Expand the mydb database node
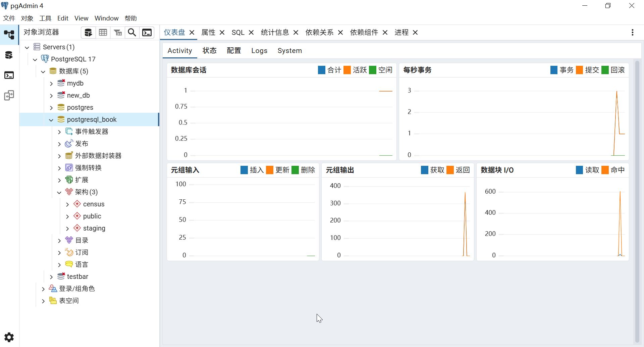The width and height of the screenshot is (644, 347). (51, 84)
